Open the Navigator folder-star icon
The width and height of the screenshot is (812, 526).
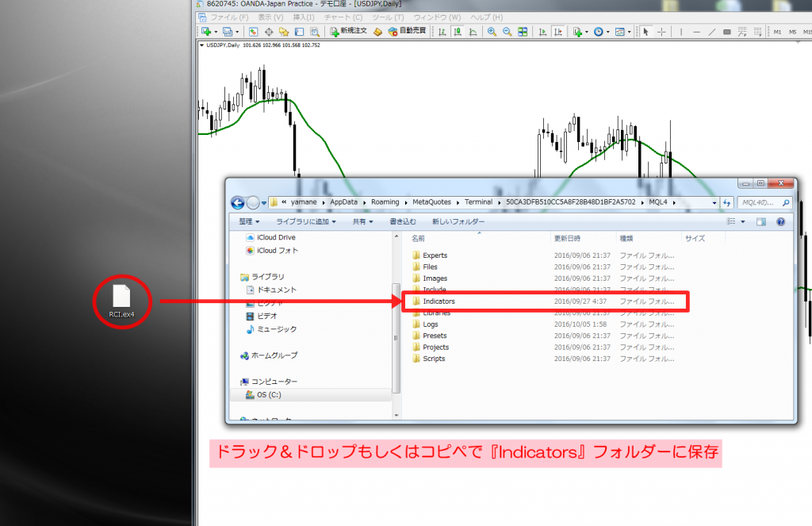[x=284, y=32]
